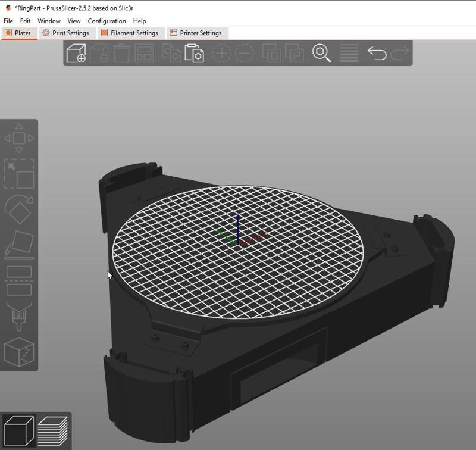This screenshot has width=476, height=450.
Task: Click the Delete all trash icon
Action: (x=122, y=54)
